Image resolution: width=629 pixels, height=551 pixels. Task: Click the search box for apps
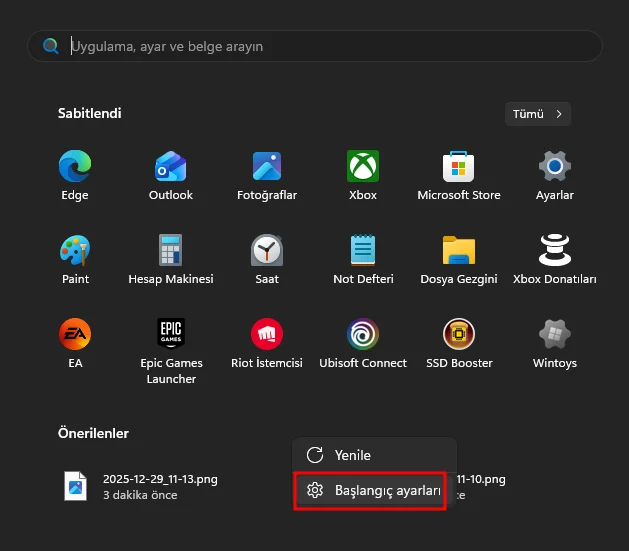[315, 46]
